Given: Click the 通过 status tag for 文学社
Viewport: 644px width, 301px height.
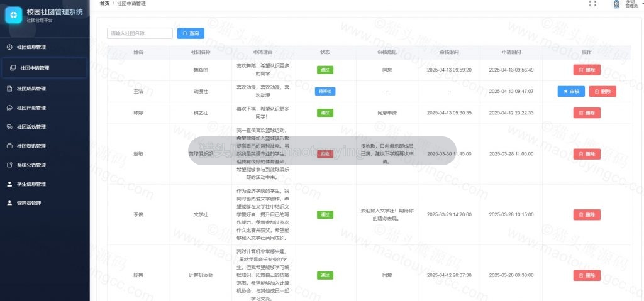Looking at the screenshot, I should (325, 215).
